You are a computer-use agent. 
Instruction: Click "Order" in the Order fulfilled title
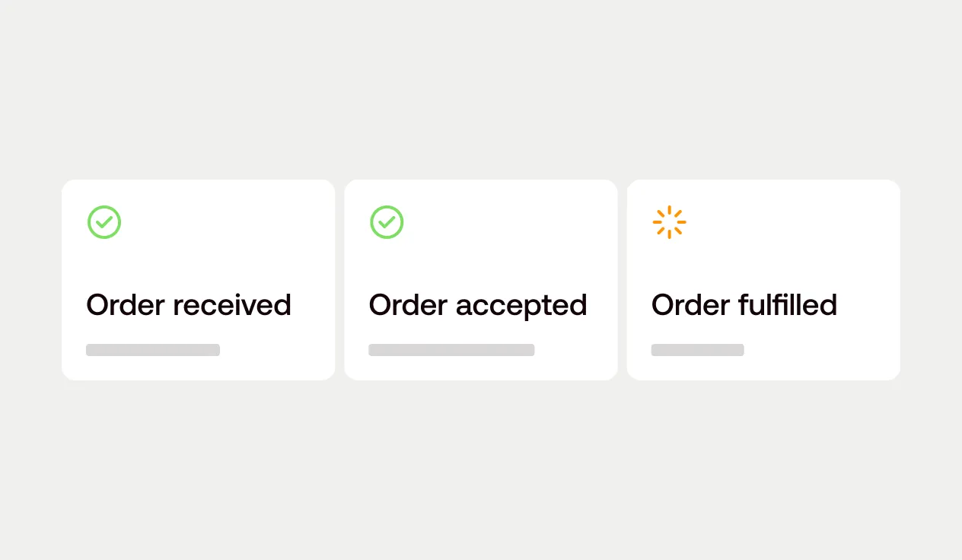point(690,305)
